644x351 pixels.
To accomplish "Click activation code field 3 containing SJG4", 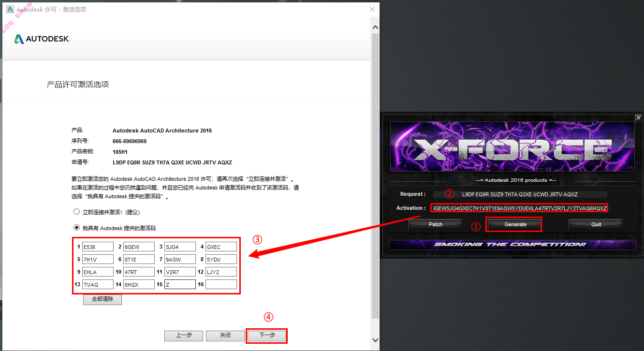I will 180,247.
